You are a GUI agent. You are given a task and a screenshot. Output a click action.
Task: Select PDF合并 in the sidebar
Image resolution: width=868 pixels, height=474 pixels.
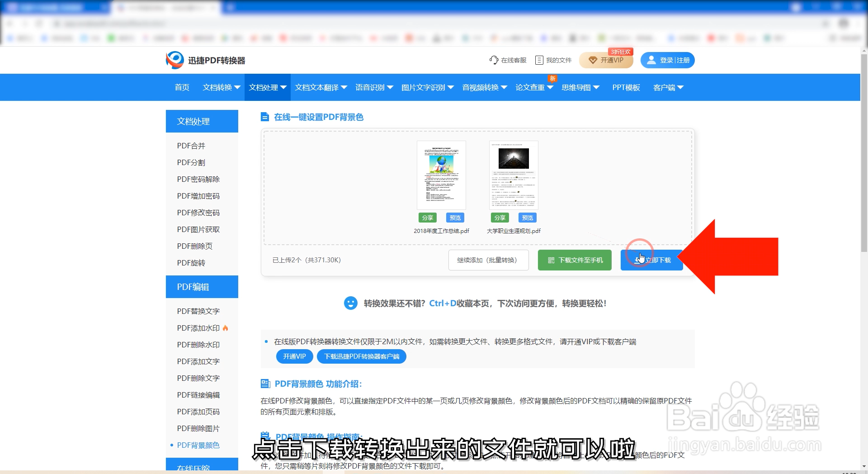[x=191, y=146]
